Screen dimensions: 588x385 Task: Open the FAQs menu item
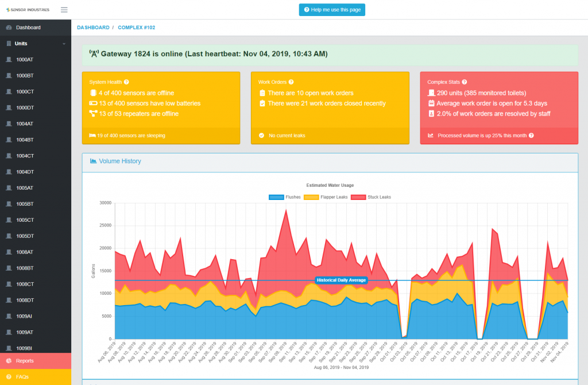click(x=23, y=377)
